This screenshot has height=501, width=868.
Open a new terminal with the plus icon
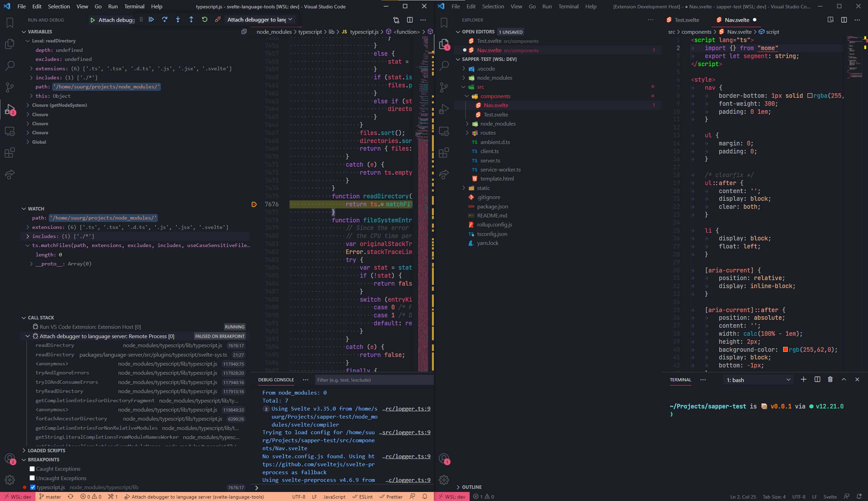(804, 379)
